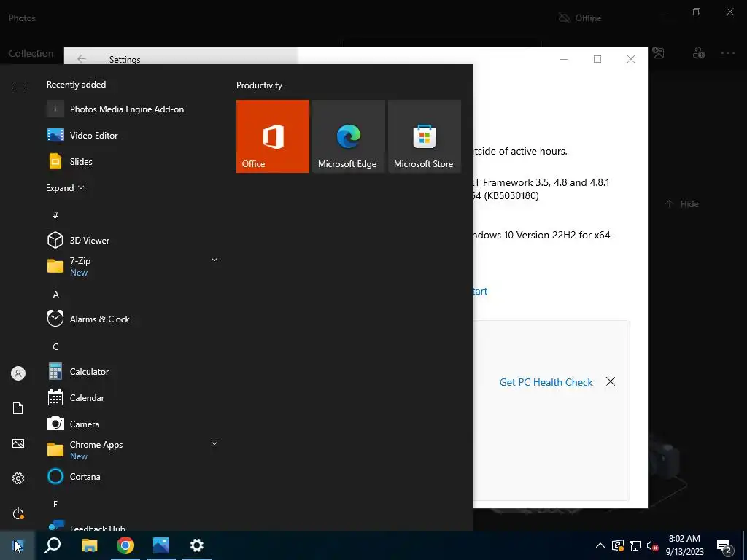Viewport: 747px width, 560px height.
Task: Click the C letter header in app list
Action: point(55,346)
